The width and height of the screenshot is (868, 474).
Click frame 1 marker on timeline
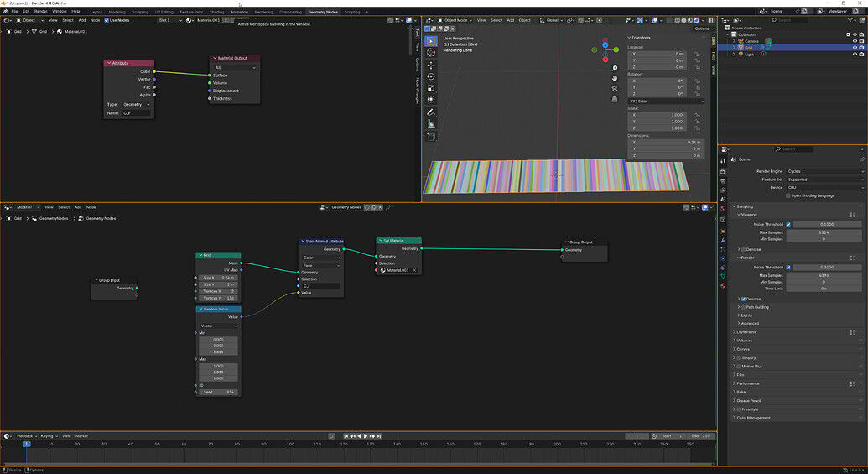coord(26,444)
